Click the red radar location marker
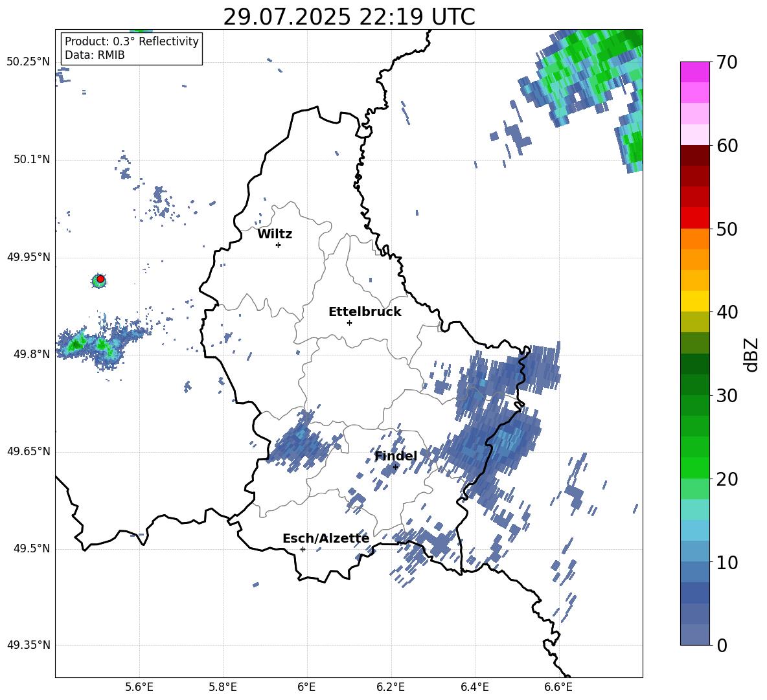The width and height of the screenshot is (767, 700). coord(100,279)
